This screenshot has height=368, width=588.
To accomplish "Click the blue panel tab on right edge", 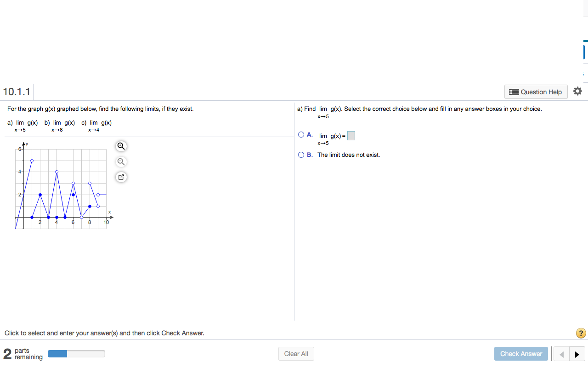I will (585, 52).
